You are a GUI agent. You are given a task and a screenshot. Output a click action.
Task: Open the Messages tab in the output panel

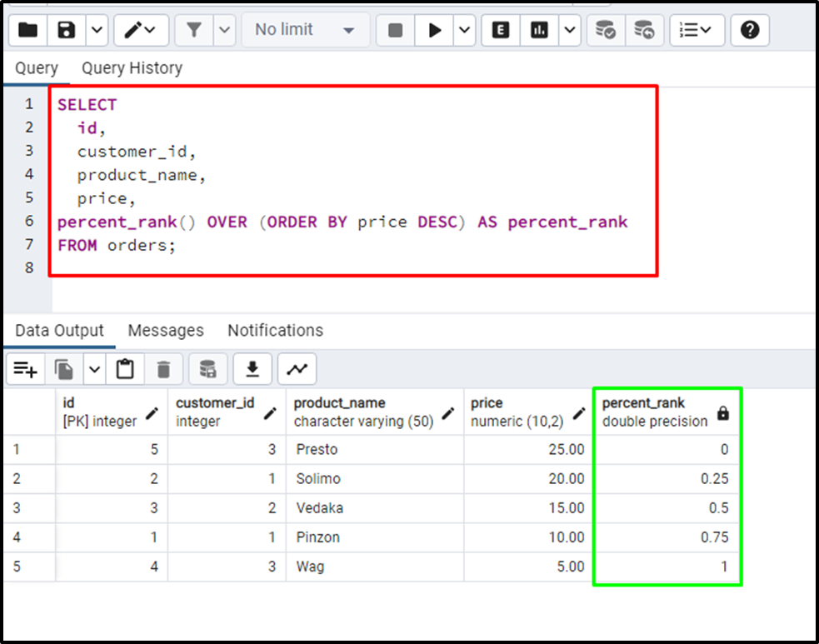point(166,331)
